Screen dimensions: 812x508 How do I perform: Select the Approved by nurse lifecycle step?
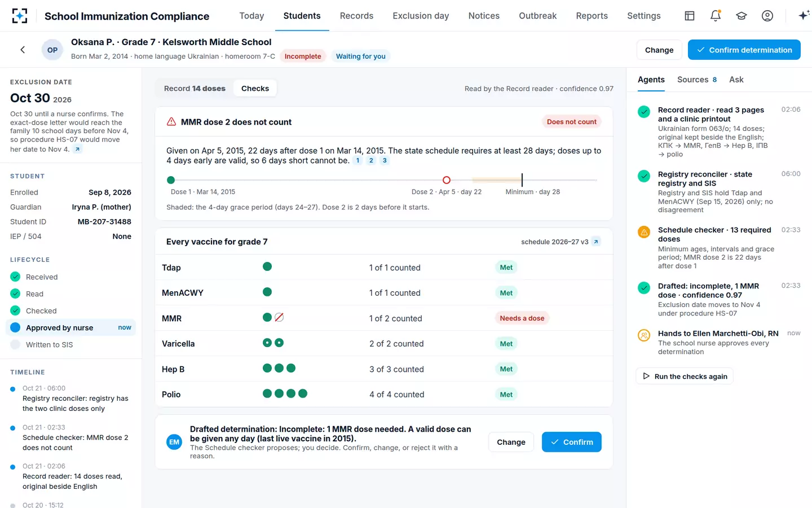coord(70,328)
